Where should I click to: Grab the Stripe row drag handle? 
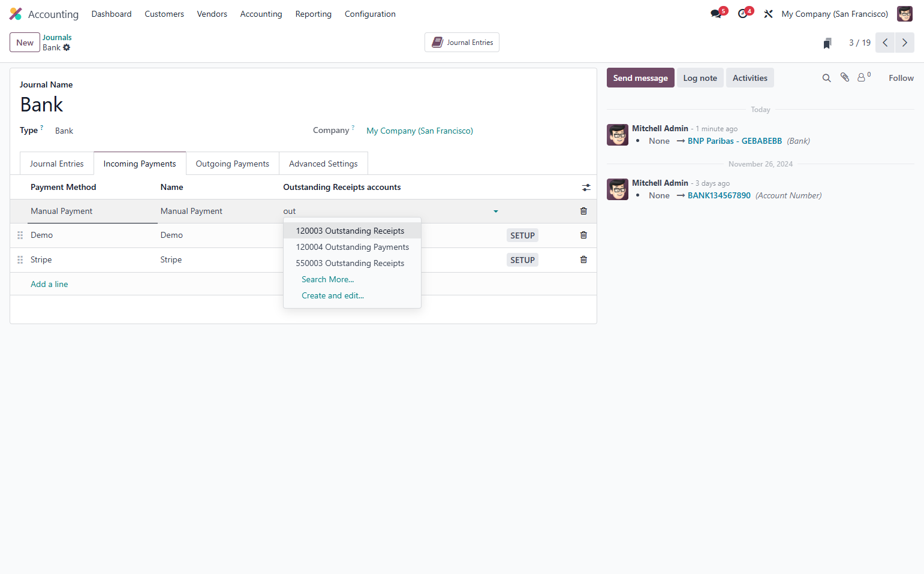20,260
